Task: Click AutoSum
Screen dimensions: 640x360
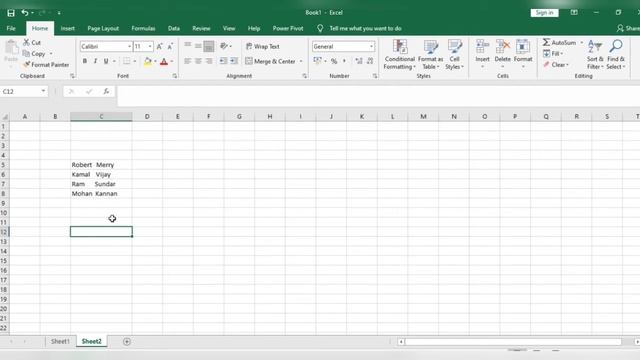Action: (x=559, y=42)
